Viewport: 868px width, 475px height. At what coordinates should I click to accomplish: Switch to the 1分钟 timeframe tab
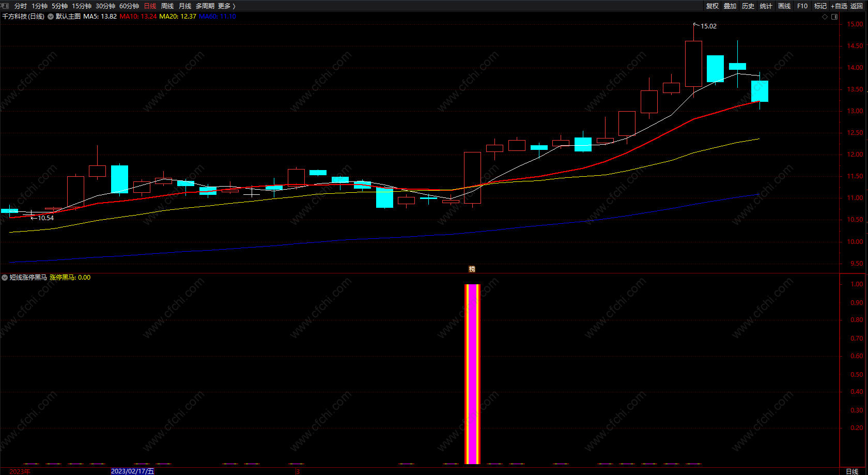[39, 6]
